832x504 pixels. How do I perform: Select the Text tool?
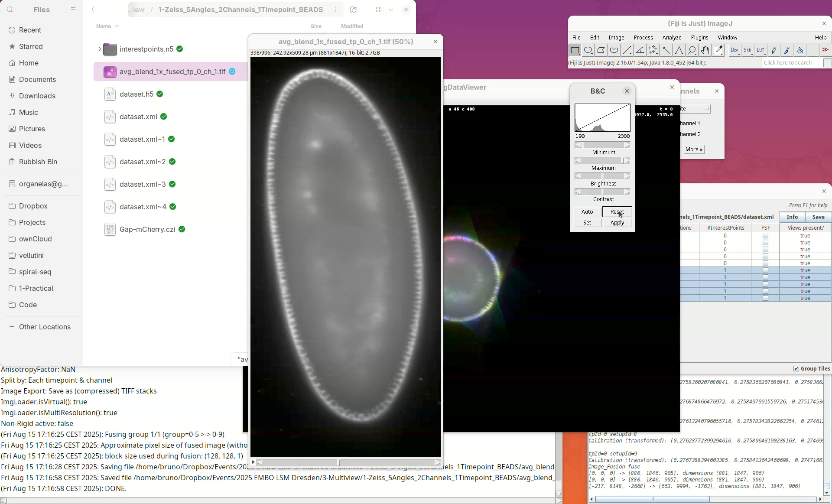679,50
